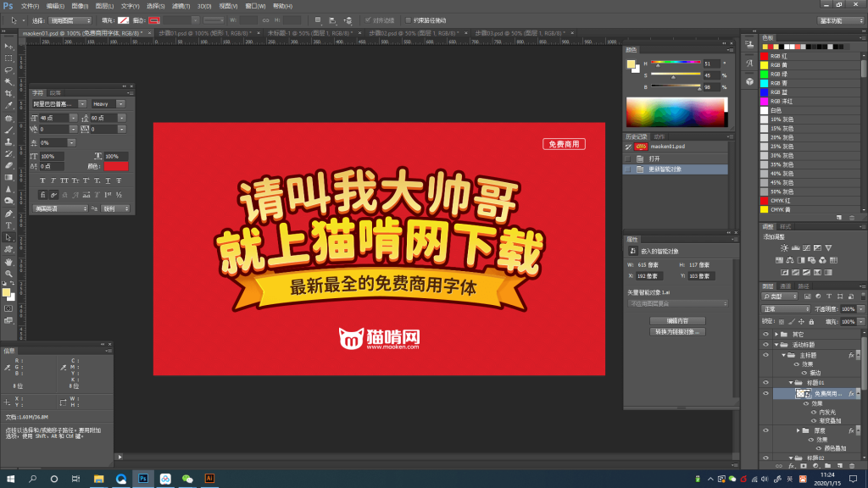Hide the 厚度 layer group
868x488 pixels.
point(765,430)
